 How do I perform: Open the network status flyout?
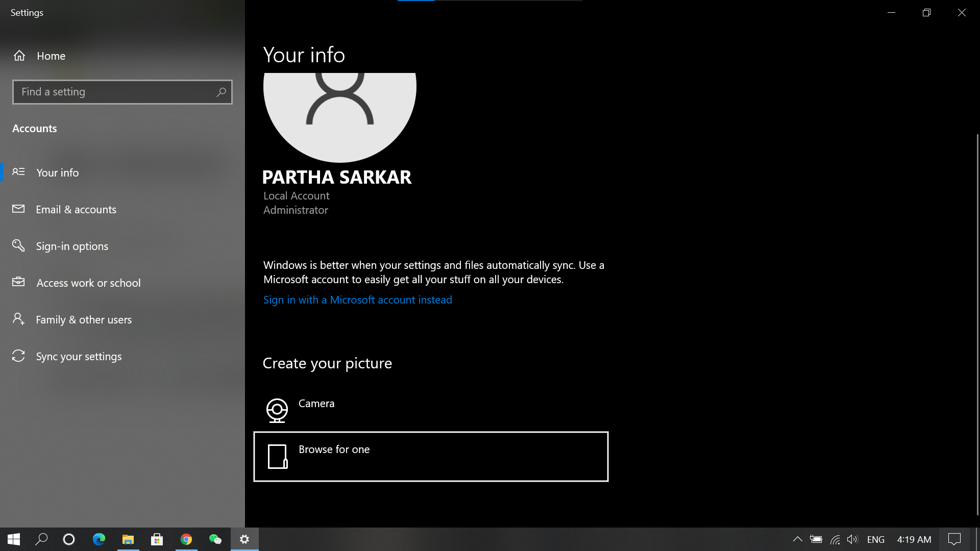coord(835,539)
